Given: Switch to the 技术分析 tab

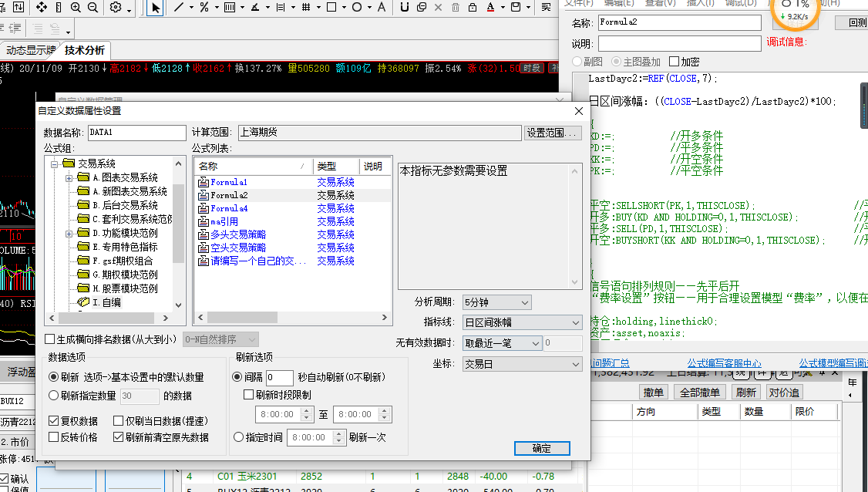Looking at the screenshot, I should [x=85, y=50].
